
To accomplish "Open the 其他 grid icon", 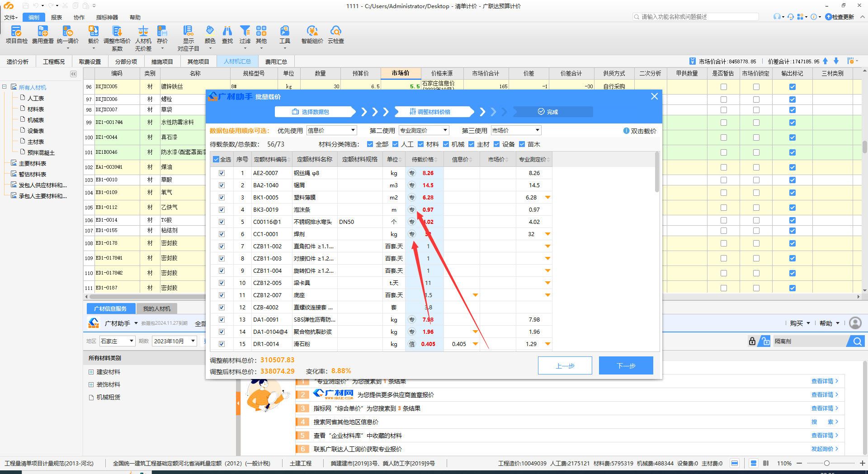I will click(x=261, y=34).
